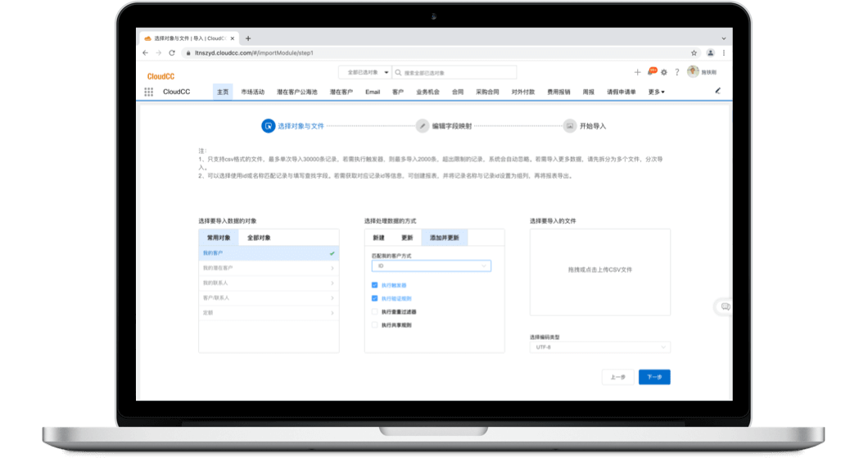Click the user avatar picture

coord(693,71)
